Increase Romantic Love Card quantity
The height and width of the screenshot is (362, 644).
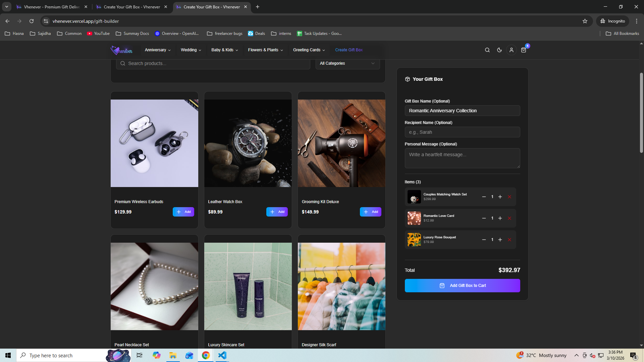500,218
